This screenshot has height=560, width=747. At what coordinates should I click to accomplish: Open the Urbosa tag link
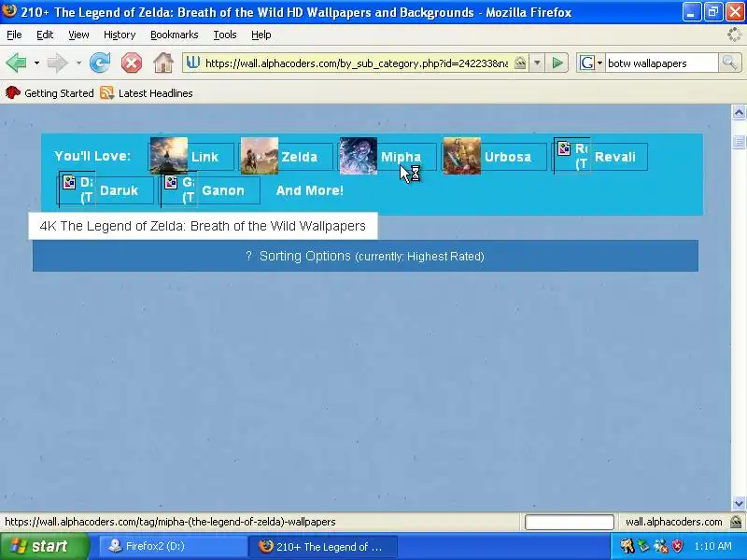tap(508, 157)
